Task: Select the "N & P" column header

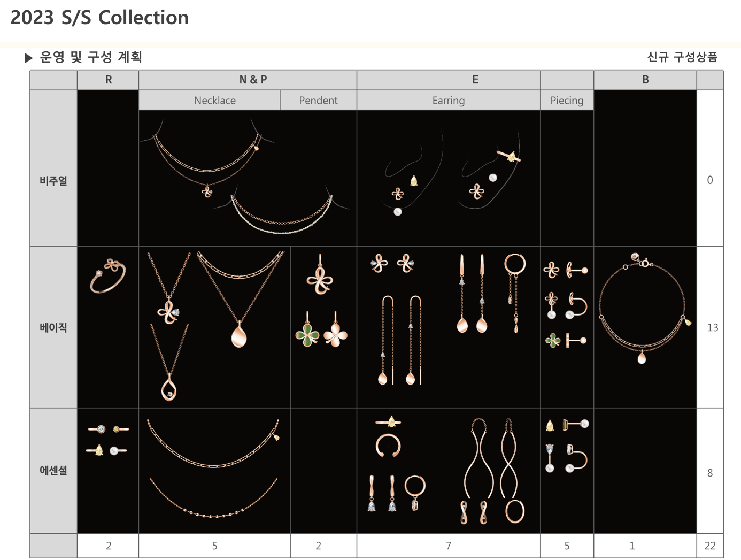Action: 253,80
